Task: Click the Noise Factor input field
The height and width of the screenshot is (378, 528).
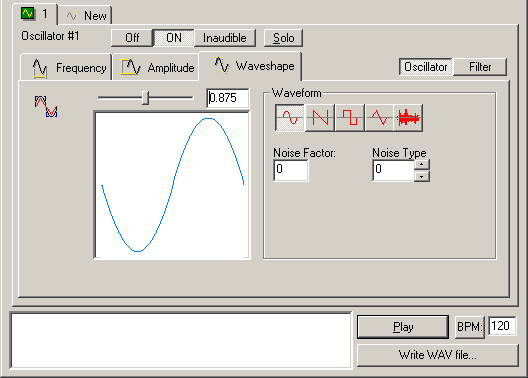Action: [x=291, y=170]
